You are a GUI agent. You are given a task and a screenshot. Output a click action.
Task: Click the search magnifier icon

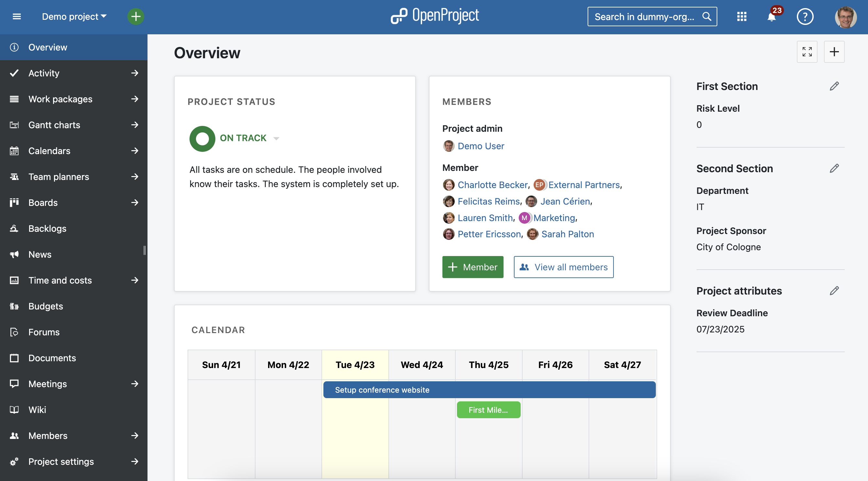[x=707, y=17]
